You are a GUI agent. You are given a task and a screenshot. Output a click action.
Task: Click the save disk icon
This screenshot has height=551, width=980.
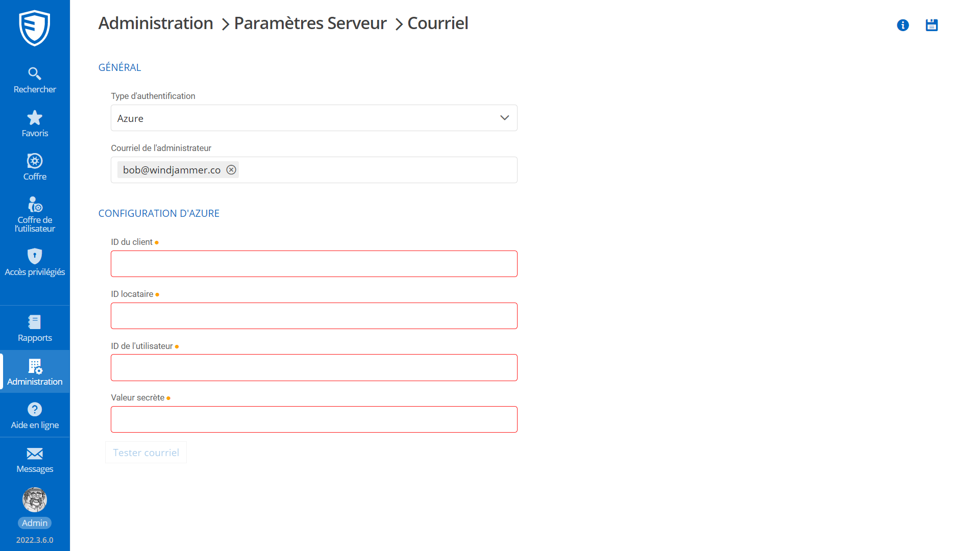click(x=932, y=25)
